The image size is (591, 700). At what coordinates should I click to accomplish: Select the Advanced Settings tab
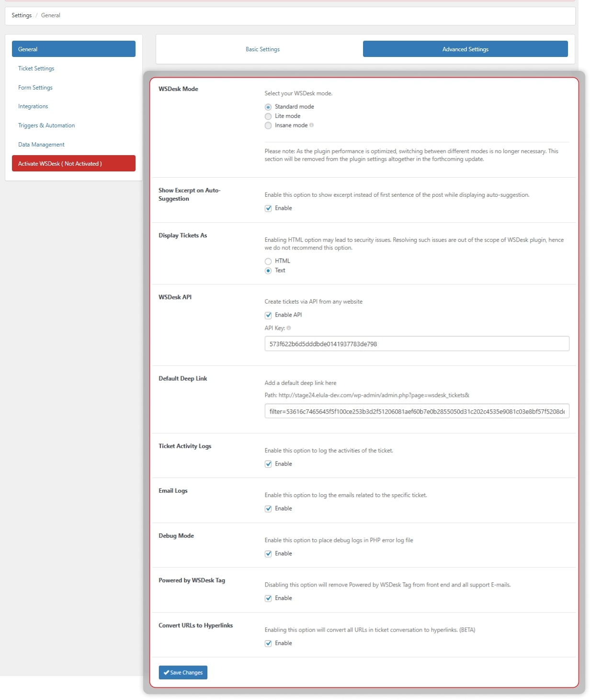click(x=465, y=49)
